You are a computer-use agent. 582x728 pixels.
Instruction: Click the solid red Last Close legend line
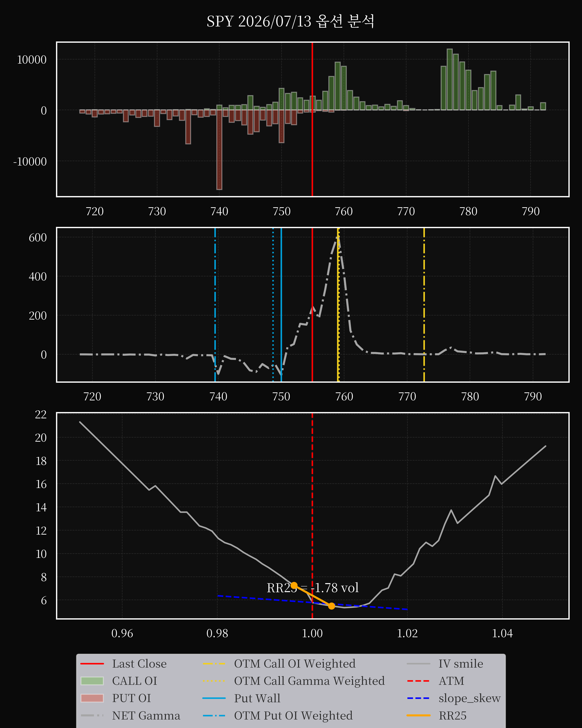[x=92, y=664]
